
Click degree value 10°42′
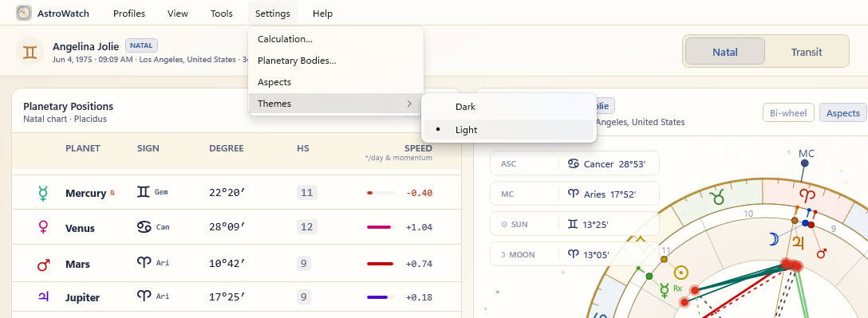(227, 264)
